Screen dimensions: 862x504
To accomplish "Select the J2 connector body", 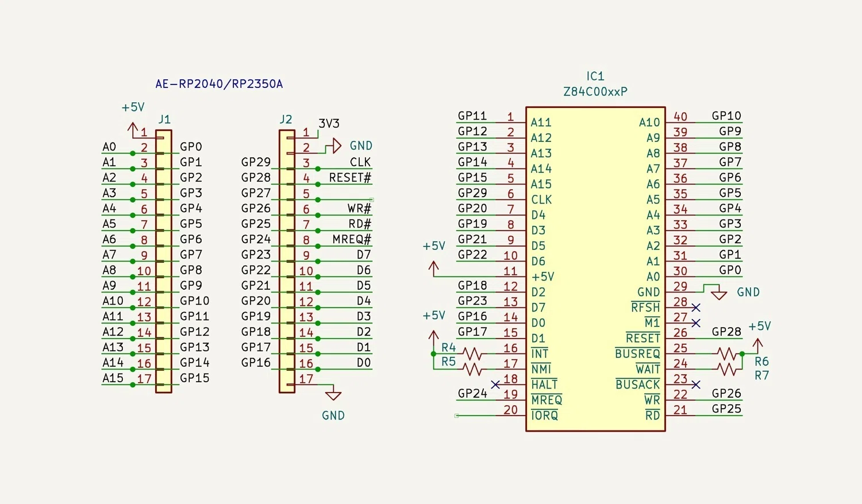I will click(x=287, y=261).
